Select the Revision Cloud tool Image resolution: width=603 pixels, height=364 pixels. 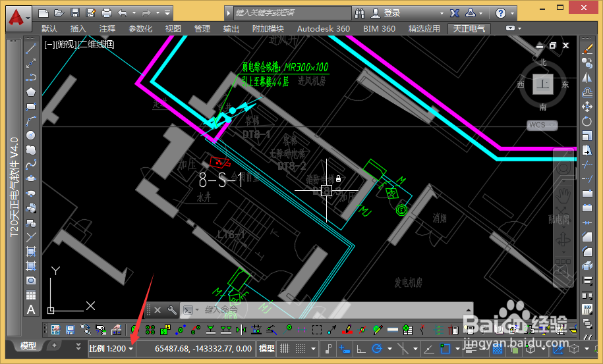[31, 150]
